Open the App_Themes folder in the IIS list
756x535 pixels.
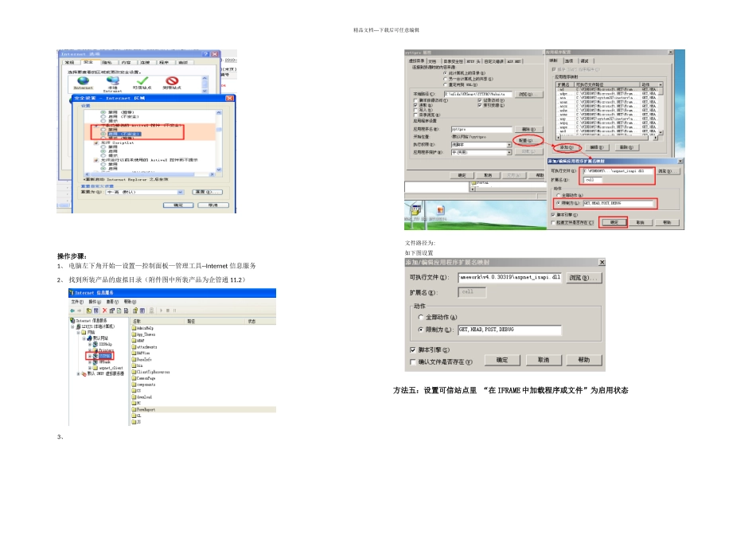click(144, 334)
